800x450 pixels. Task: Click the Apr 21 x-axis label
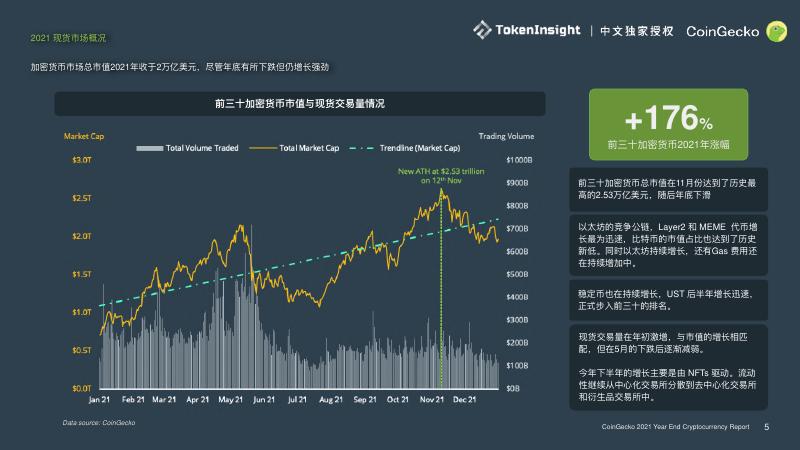point(197,399)
